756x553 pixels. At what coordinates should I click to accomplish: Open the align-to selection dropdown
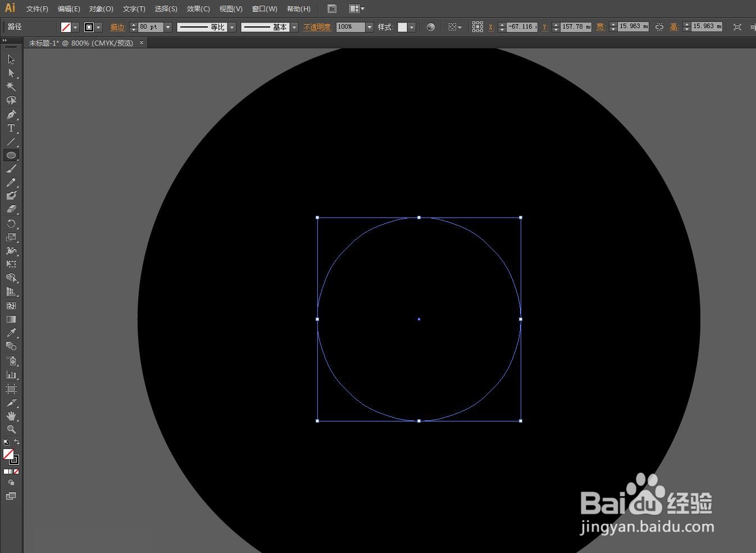[x=455, y=27]
